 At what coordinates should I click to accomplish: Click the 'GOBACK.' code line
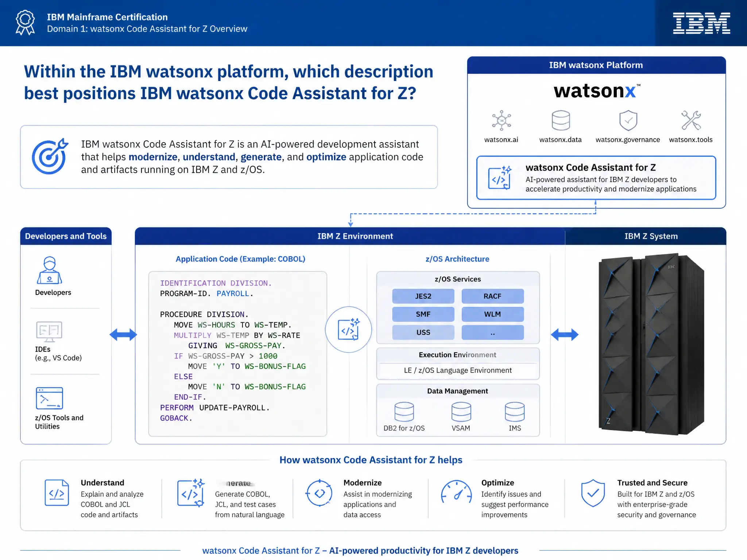176,418
